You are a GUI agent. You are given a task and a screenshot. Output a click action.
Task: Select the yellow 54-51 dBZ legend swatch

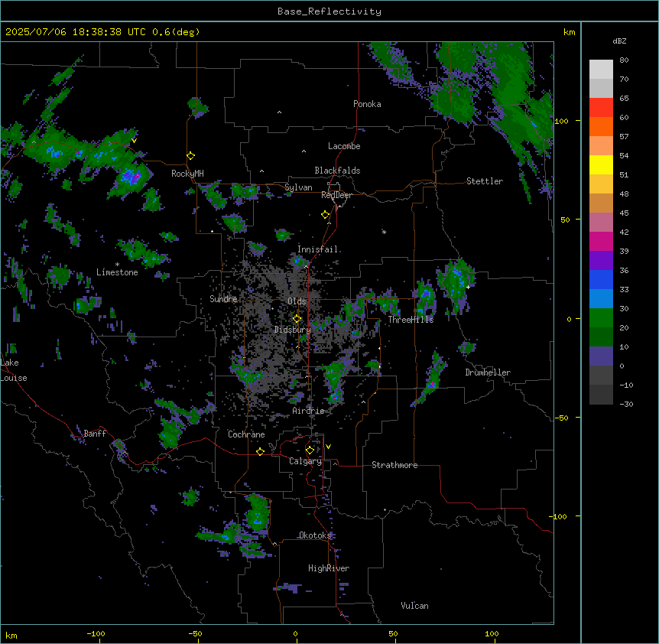[601, 164]
